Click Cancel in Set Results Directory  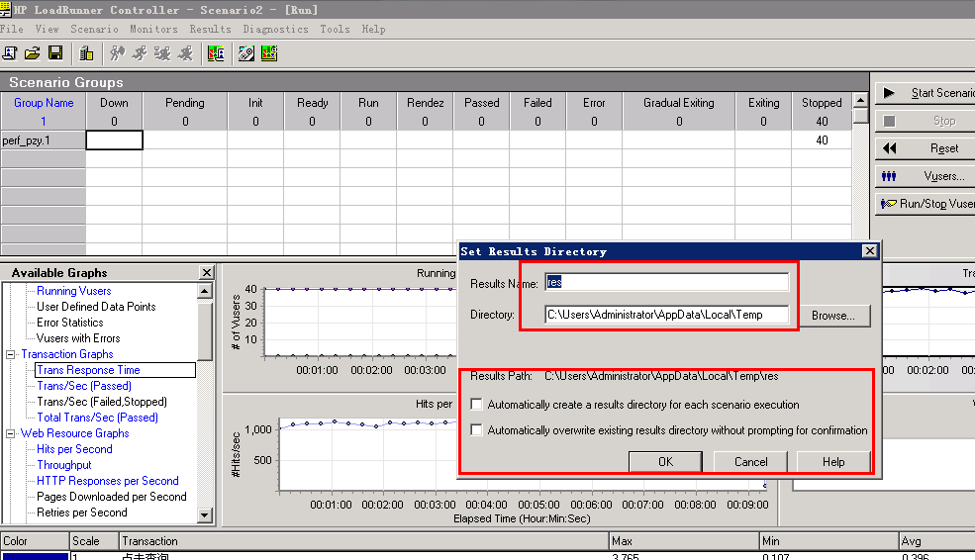[750, 462]
